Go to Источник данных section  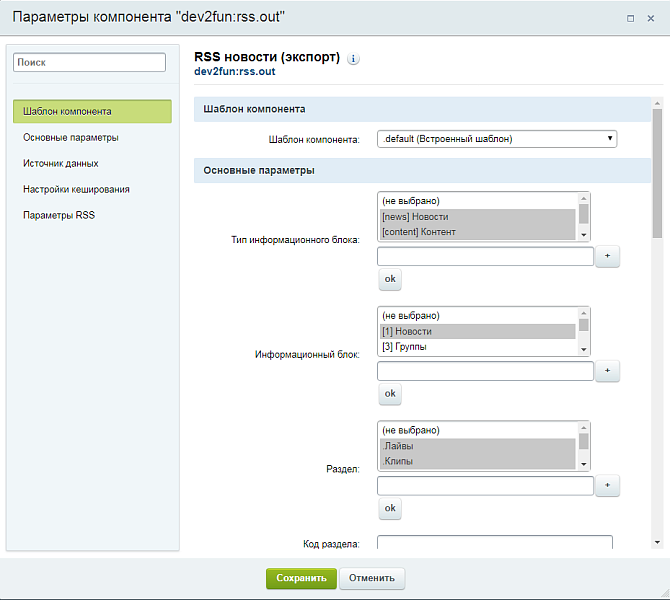pyautogui.click(x=61, y=163)
